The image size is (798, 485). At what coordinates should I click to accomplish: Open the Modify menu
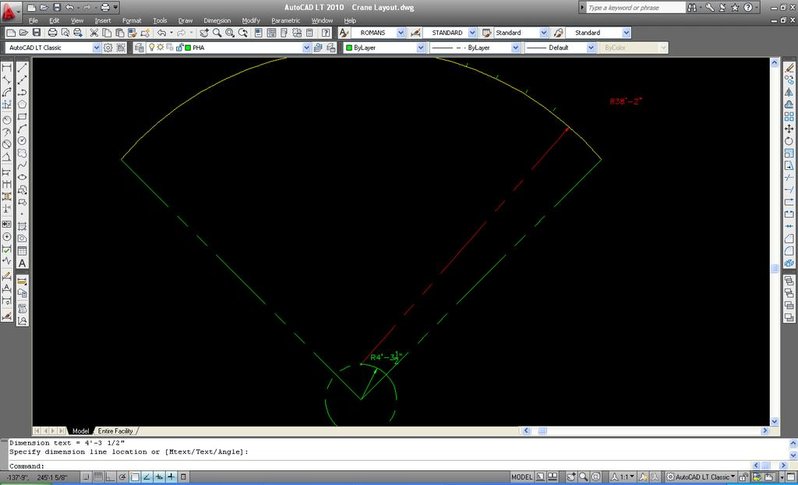click(251, 21)
